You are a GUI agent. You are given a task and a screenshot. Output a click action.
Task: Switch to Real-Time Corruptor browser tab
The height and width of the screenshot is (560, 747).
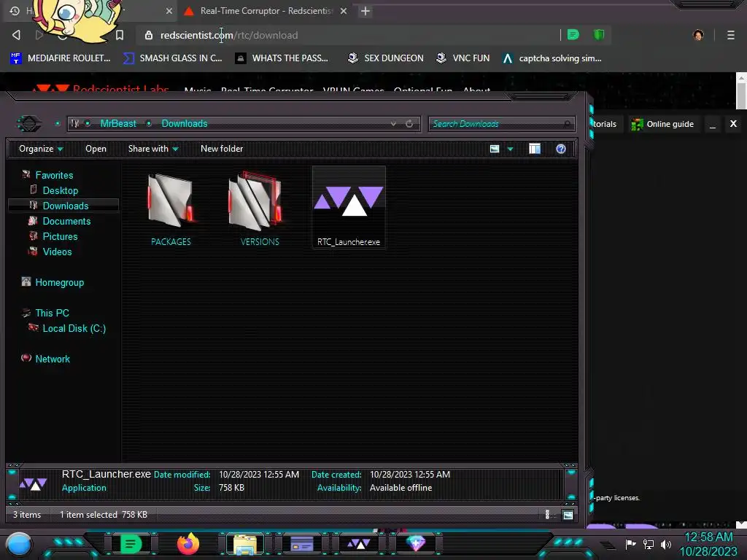264,11
